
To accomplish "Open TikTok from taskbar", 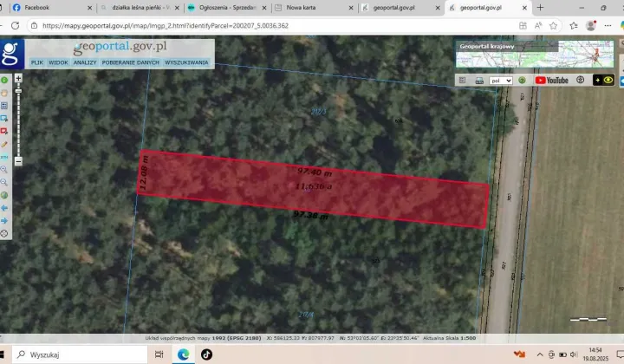I will [x=206, y=354].
